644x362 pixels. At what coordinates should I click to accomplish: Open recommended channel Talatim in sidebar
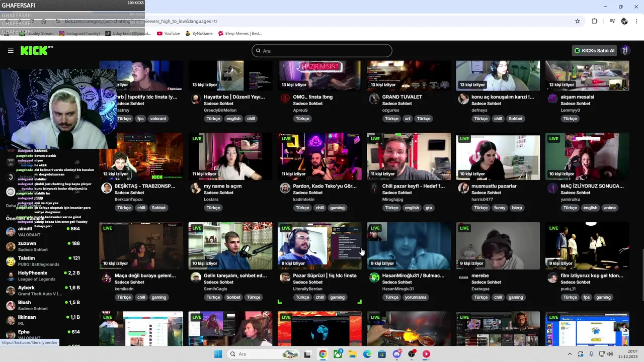pos(43,261)
